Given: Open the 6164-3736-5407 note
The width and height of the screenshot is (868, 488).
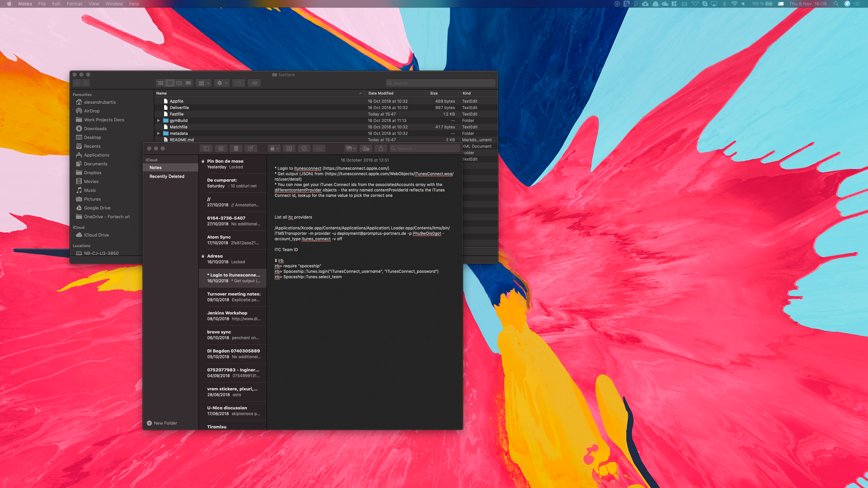Looking at the screenshot, I should (233, 221).
